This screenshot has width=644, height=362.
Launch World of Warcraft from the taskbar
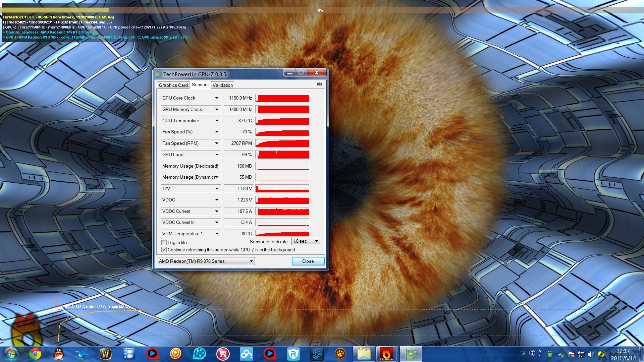click(106, 354)
